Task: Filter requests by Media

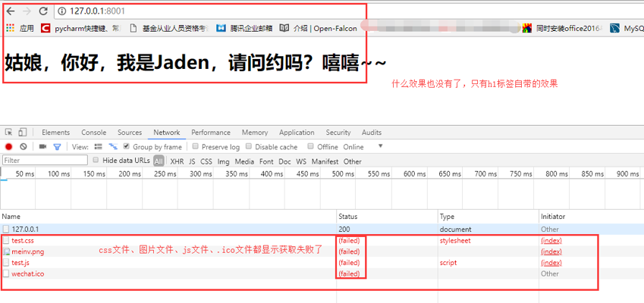Action: point(244,161)
